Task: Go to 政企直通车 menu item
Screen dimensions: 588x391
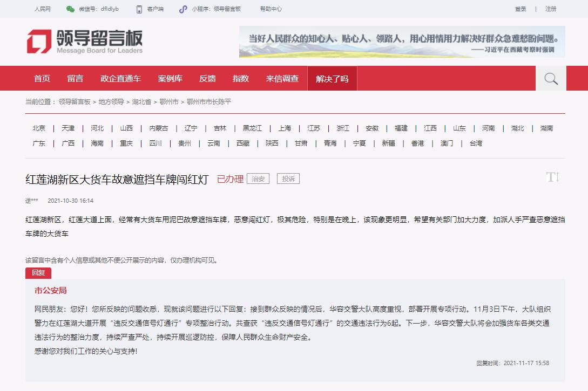Action: click(x=120, y=79)
